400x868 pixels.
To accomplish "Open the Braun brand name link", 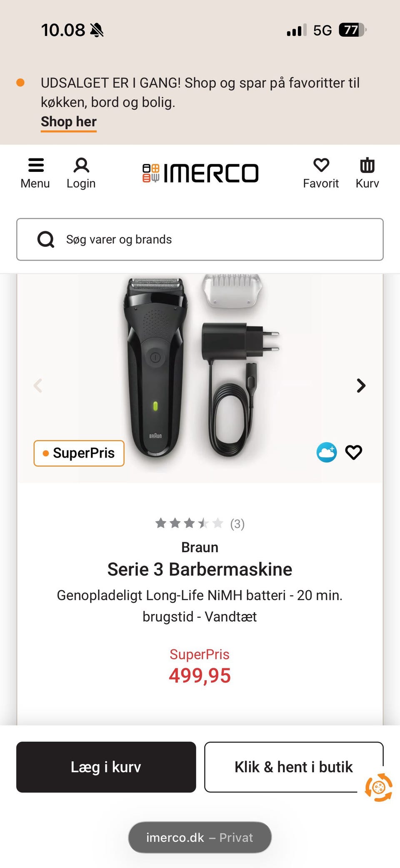I will click(x=200, y=547).
